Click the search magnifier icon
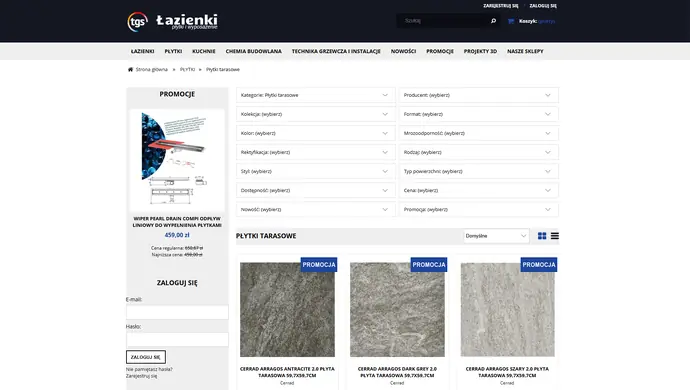The height and width of the screenshot is (390, 690). [x=493, y=21]
